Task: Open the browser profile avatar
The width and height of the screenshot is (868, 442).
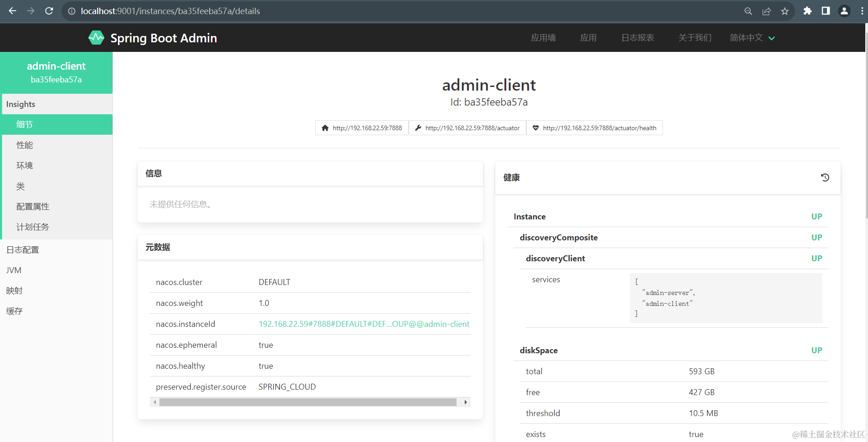Action: [844, 11]
